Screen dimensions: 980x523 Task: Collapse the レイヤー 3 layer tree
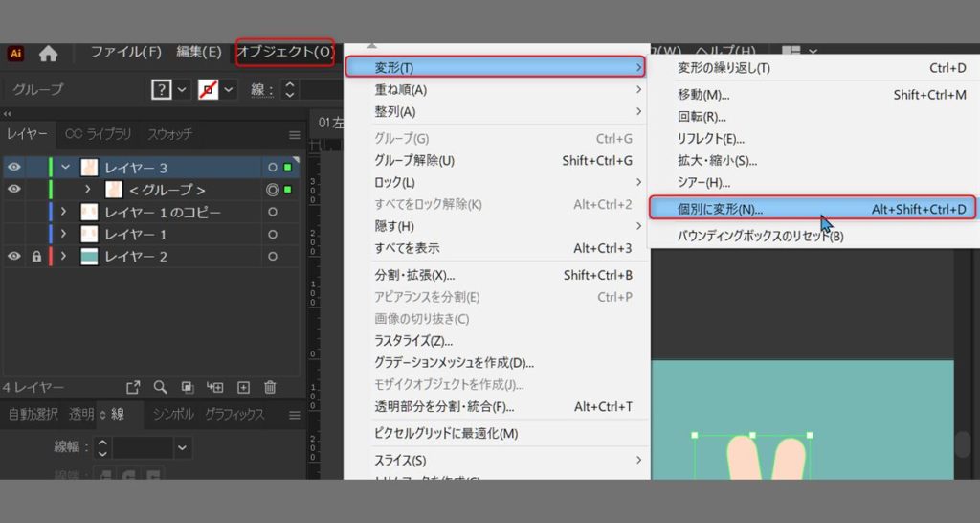[x=66, y=168]
